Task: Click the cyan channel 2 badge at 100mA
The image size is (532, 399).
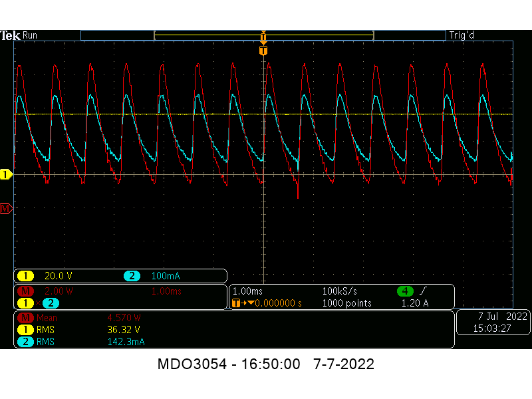Action: click(131, 276)
